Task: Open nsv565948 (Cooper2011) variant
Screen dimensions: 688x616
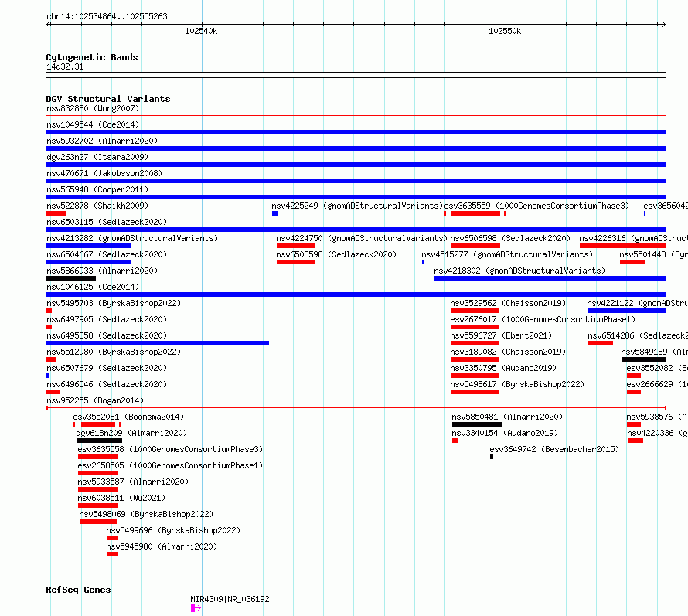Action: (x=97, y=189)
